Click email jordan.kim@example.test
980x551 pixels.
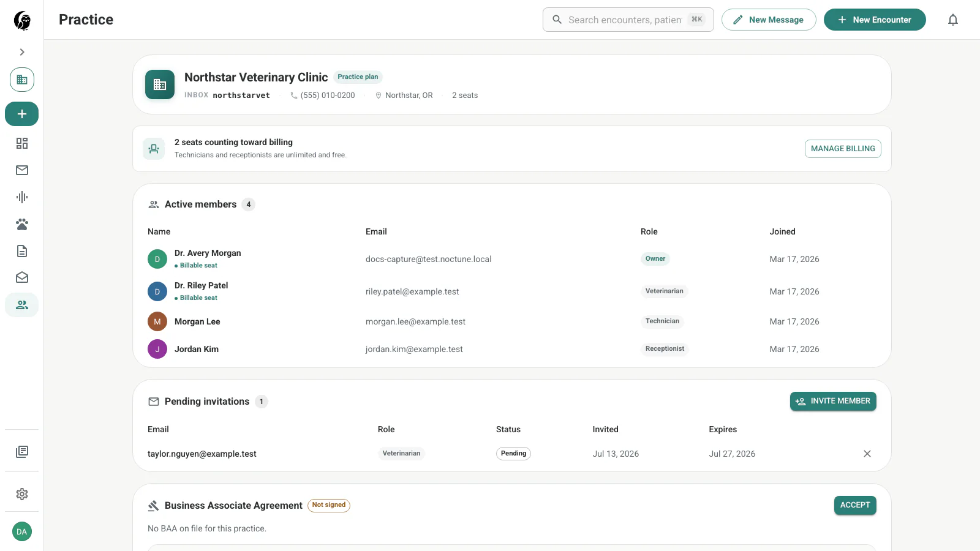pyautogui.click(x=414, y=349)
